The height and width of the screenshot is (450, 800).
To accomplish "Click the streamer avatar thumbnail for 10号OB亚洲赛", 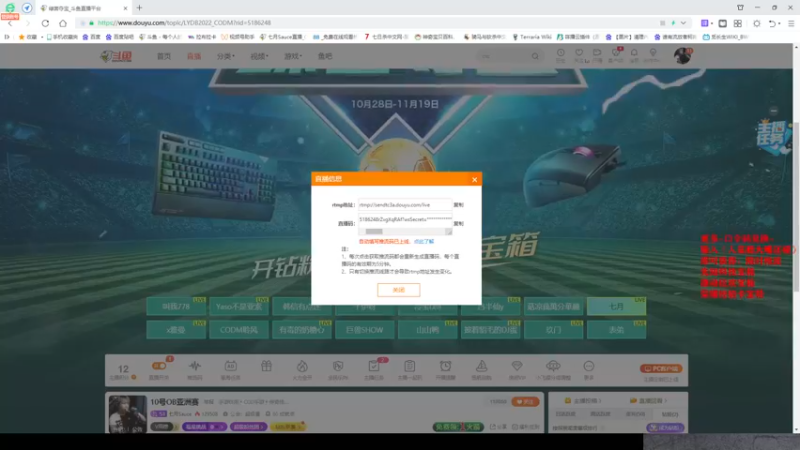I will click(x=127, y=414).
